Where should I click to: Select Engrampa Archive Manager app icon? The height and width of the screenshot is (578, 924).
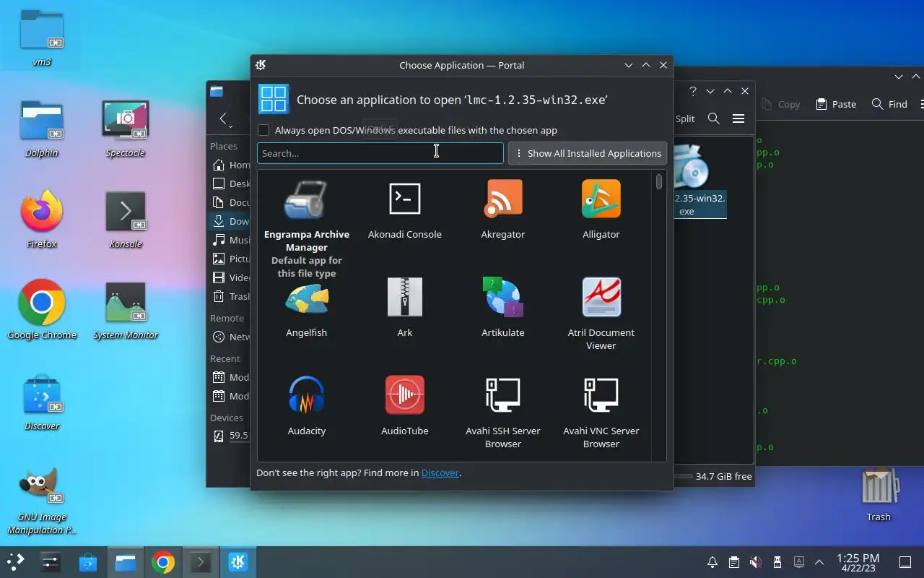click(x=307, y=199)
